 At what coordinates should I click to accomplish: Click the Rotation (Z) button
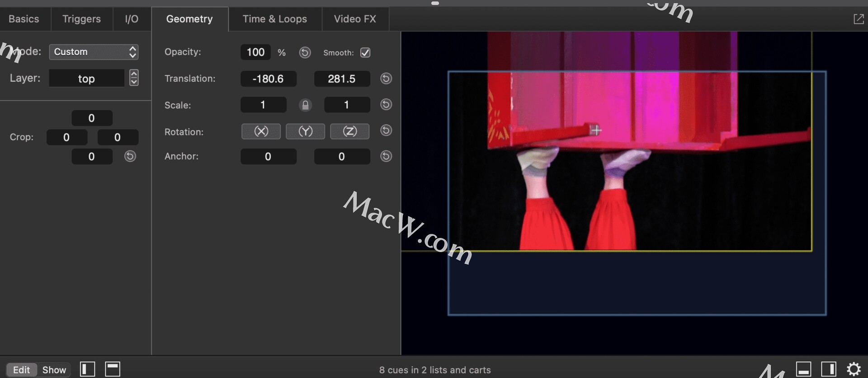(x=349, y=131)
